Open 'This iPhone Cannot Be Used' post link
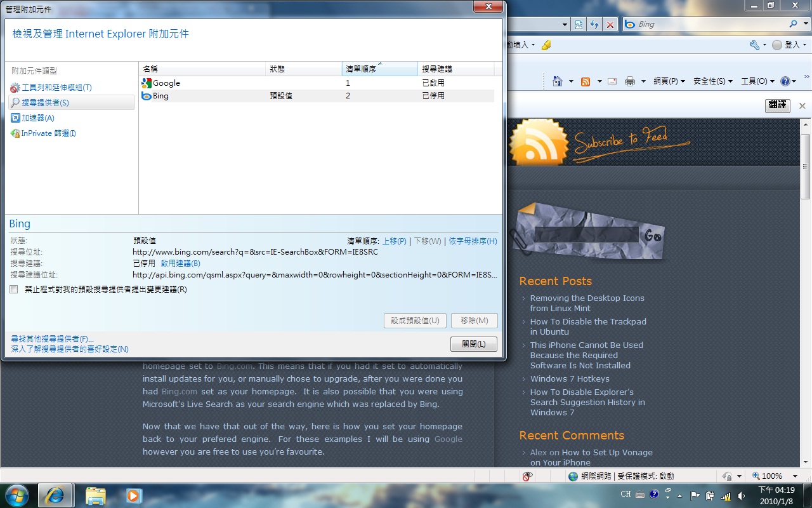This screenshot has height=508, width=812. click(587, 355)
